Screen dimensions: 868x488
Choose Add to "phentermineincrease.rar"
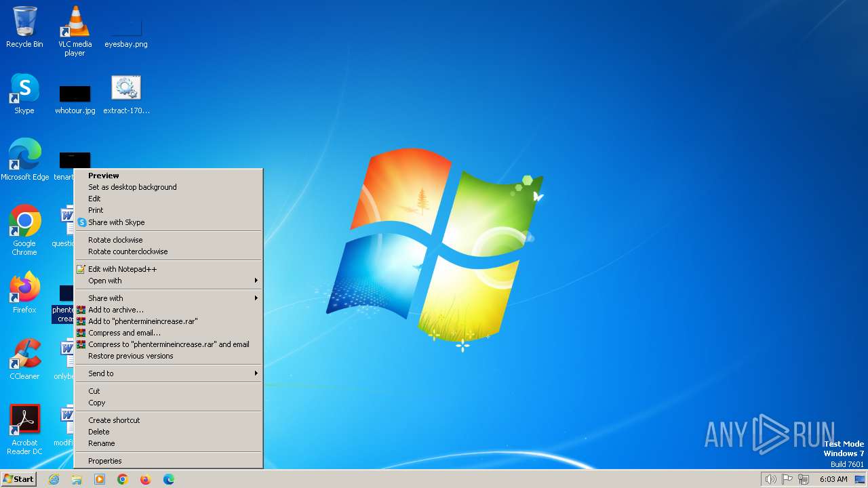168,321
